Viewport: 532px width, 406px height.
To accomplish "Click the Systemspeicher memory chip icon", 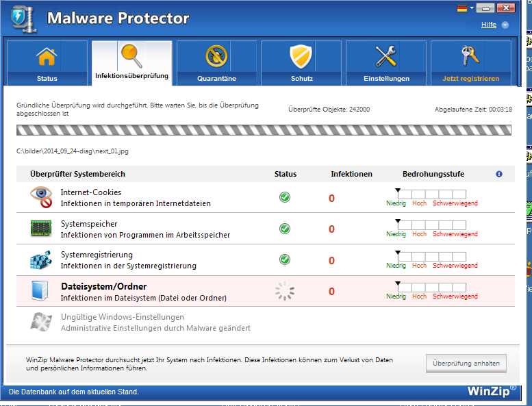I will [41, 228].
